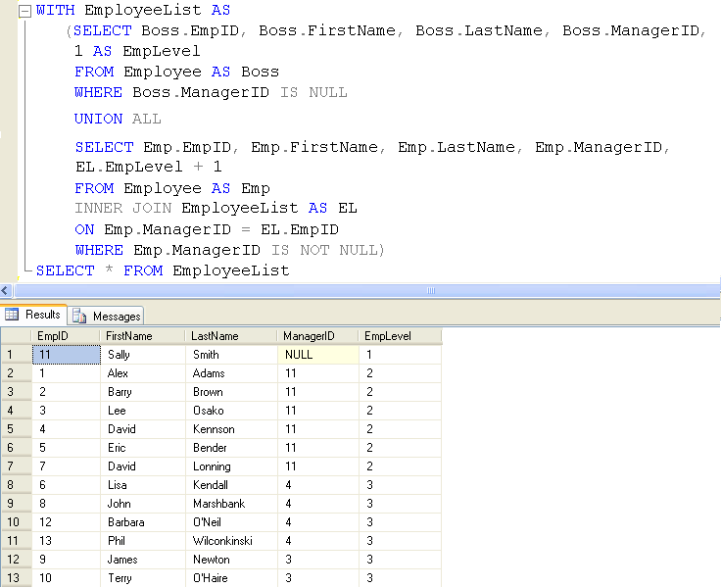
Task: Select the FirstName column header
Action: (x=143, y=336)
